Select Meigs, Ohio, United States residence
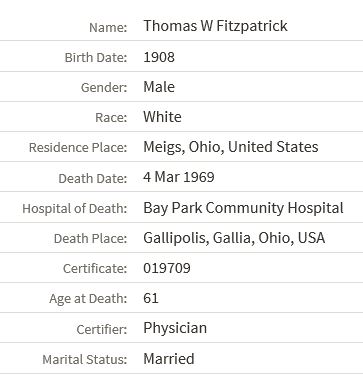This screenshot has height=376, width=363. pos(231,147)
